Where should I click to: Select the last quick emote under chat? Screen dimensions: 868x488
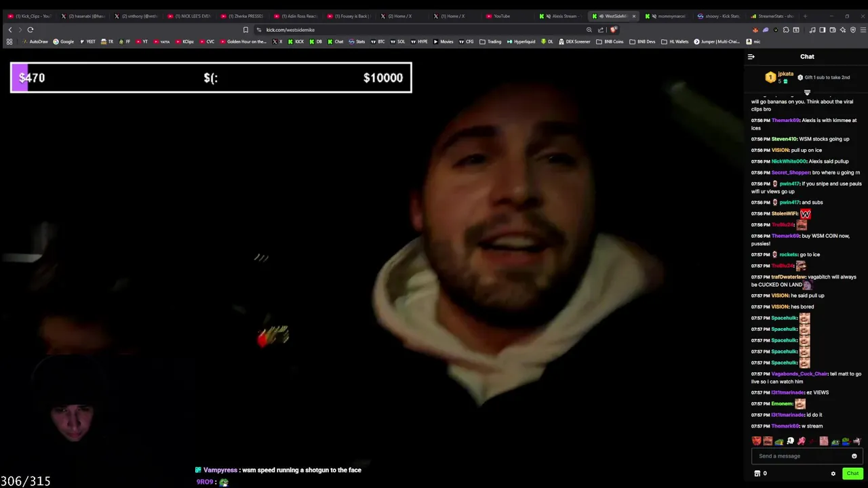pyautogui.click(x=856, y=441)
